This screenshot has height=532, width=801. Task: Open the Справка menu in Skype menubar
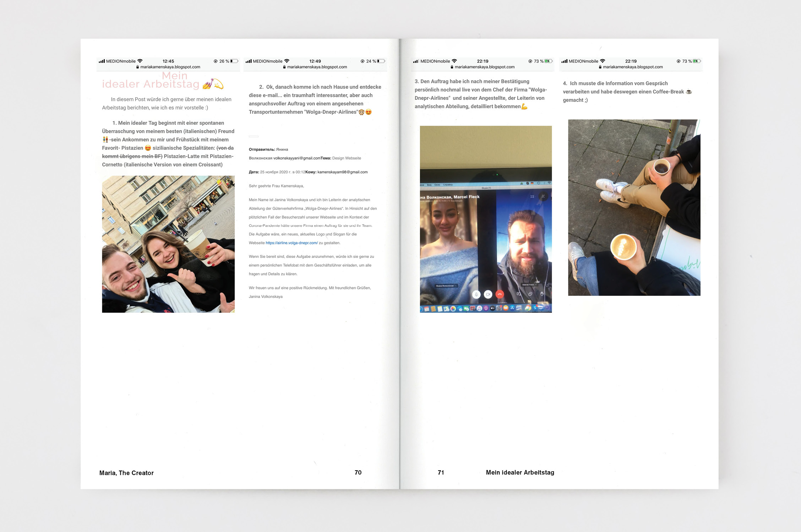click(448, 185)
